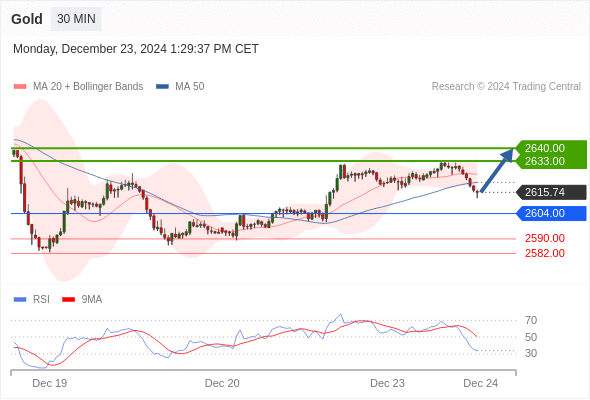Click the Dec 19 date axis marker
The image size is (590, 400).
pos(50,383)
